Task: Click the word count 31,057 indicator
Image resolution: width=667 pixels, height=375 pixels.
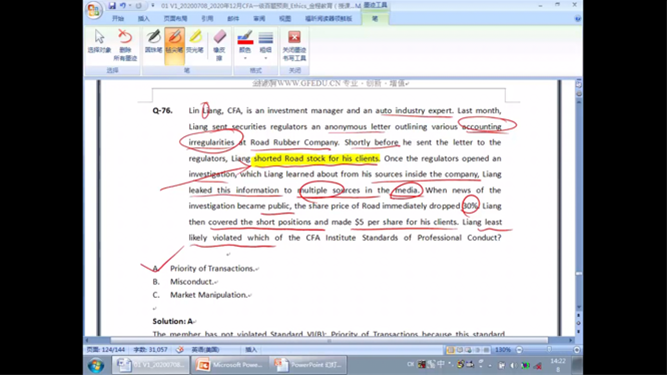Action: 150,349
